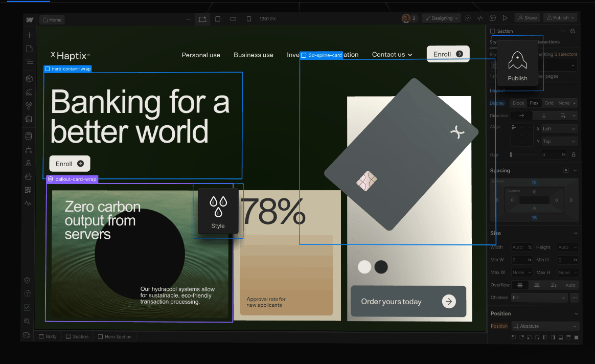The width and height of the screenshot is (595, 364).
Task: Click the Preview play icon
Action: [505, 18]
